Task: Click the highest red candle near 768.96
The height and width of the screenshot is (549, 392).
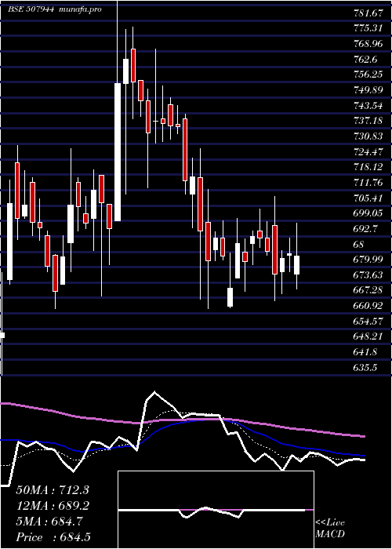Action: point(133,65)
